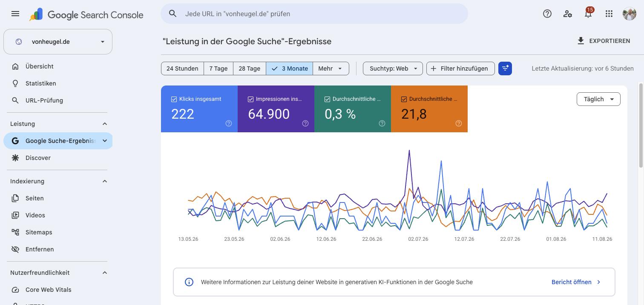
Task: Toggle the green Durchschnittliche CTR checkbox
Action: pos(327,99)
